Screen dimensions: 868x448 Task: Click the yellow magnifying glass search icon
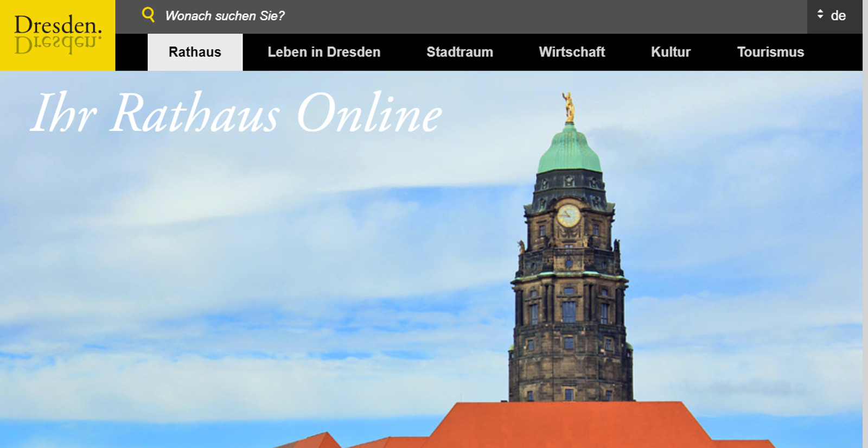tap(148, 15)
